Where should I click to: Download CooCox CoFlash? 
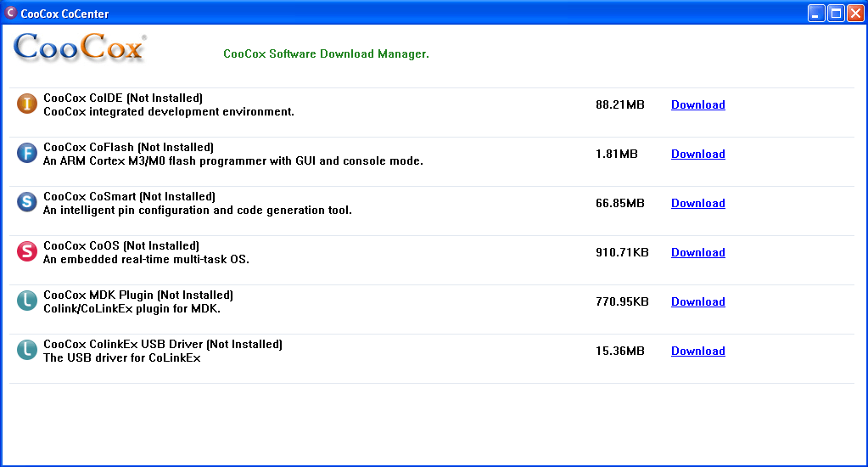(x=698, y=154)
